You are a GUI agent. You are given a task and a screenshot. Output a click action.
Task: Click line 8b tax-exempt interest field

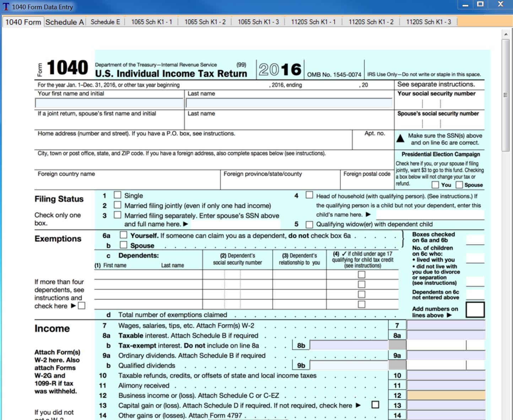point(349,345)
